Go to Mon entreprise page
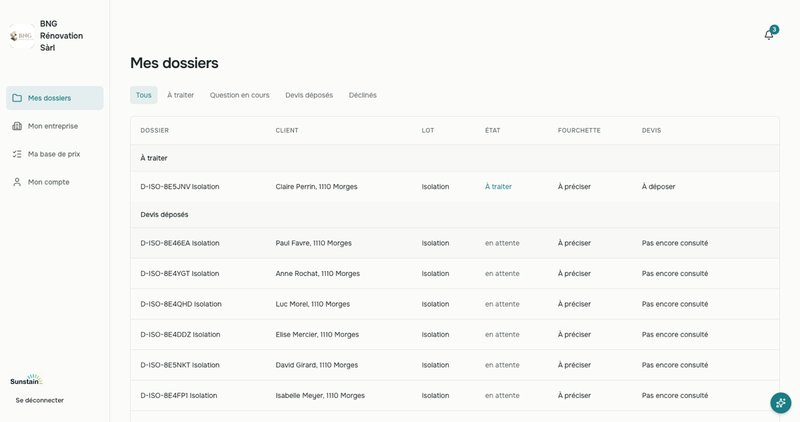The height and width of the screenshot is (422, 800). (x=55, y=126)
